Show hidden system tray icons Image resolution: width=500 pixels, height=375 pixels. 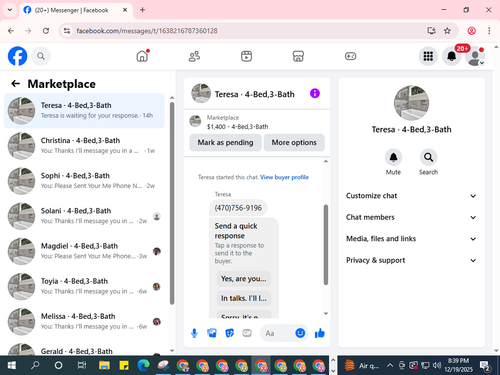pos(390,366)
